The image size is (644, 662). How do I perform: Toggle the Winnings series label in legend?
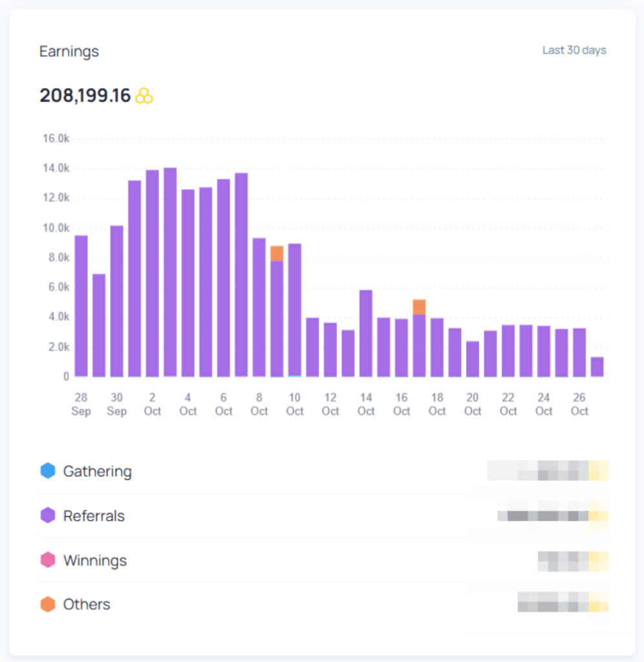(95, 560)
